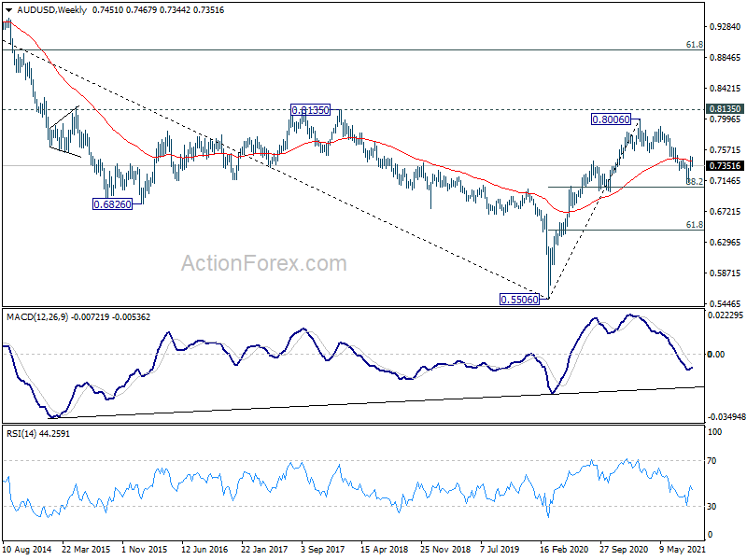This screenshot has width=747, height=560.
Task: Click the 0.68260 low price label
Action: coord(112,204)
